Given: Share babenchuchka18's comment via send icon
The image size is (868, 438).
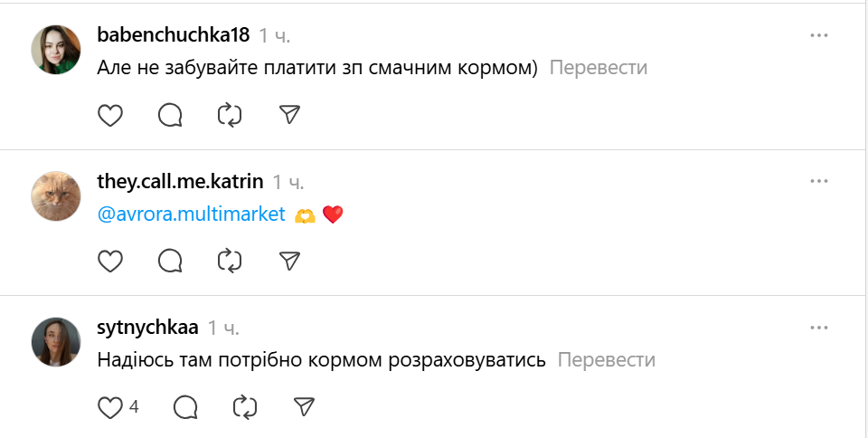Looking at the screenshot, I should [x=289, y=115].
